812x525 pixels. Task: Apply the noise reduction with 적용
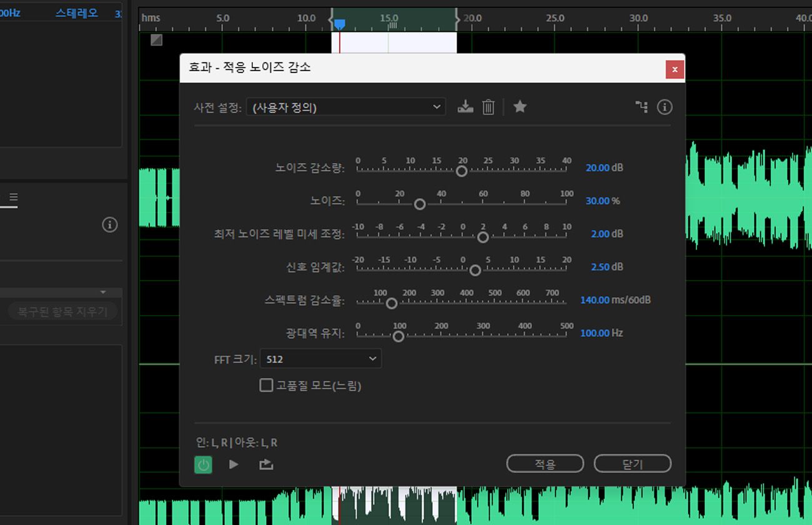545,463
